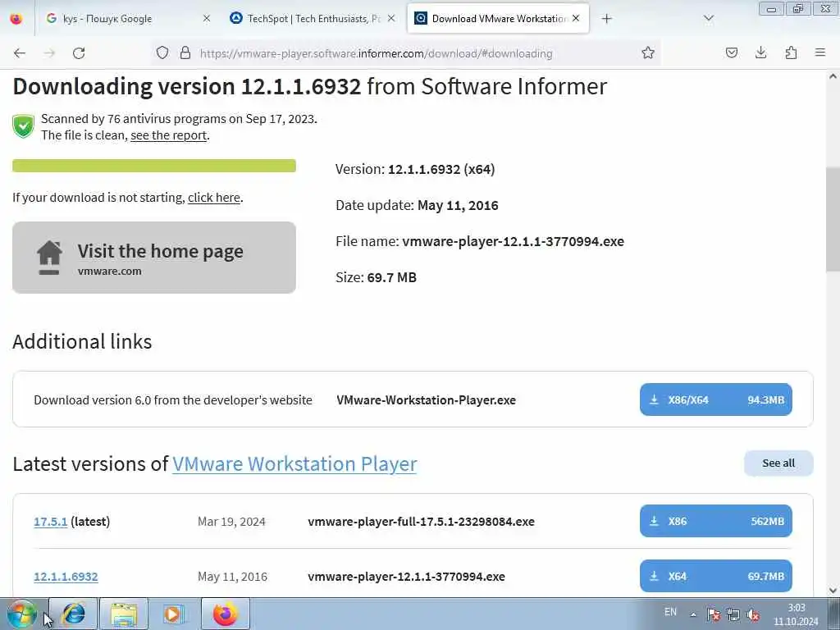Click the vmware-player-full-17.5.1-23298084.exe file name

[x=421, y=522]
